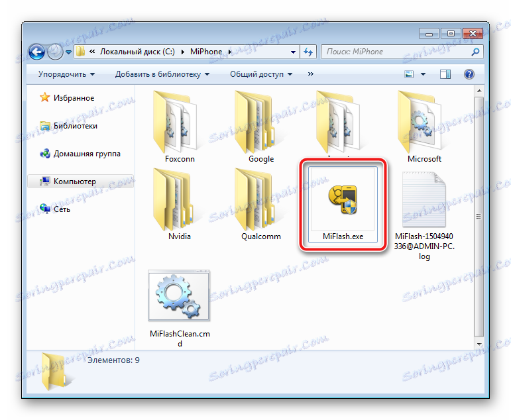
Task: Click the Сеть network icon
Action: tap(44, 209)
